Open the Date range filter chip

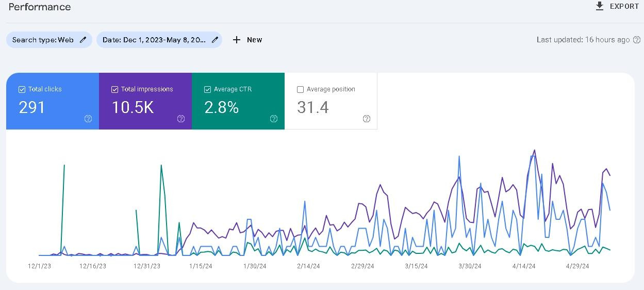[x=154, y=40]
